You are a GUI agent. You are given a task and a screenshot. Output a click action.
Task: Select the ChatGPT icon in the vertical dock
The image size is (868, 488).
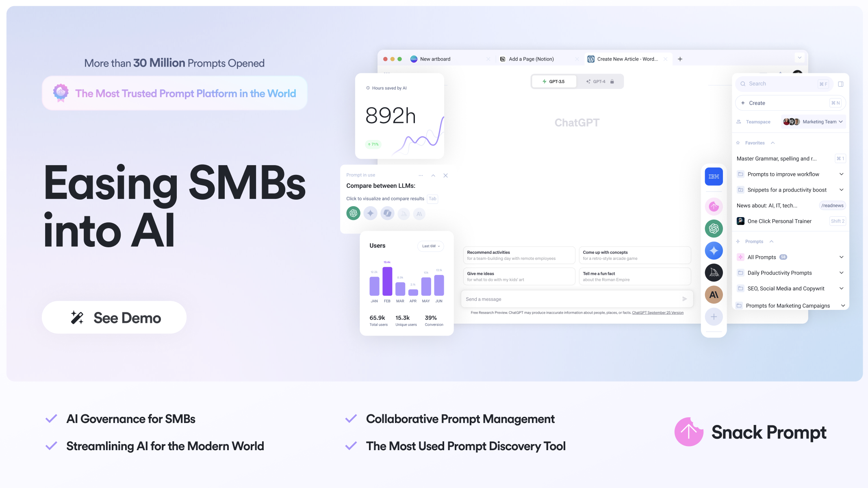(x=714, y=229)
